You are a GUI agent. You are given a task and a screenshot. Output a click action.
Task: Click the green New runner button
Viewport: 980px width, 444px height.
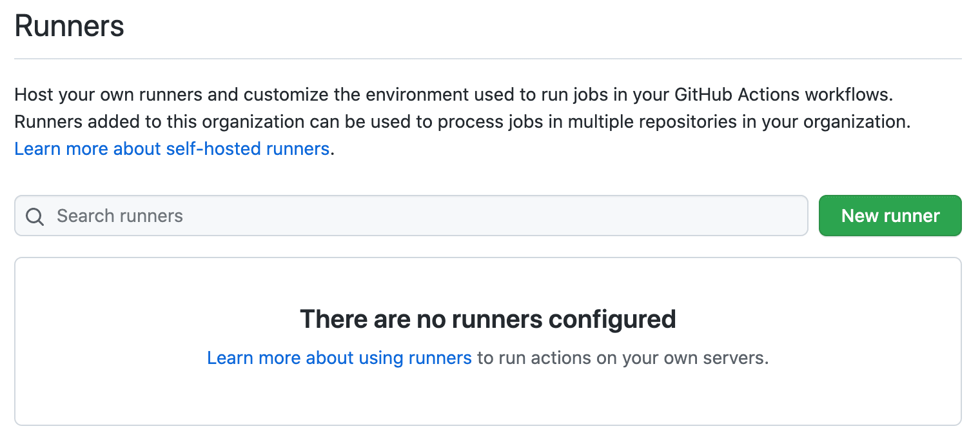[890, 216]
